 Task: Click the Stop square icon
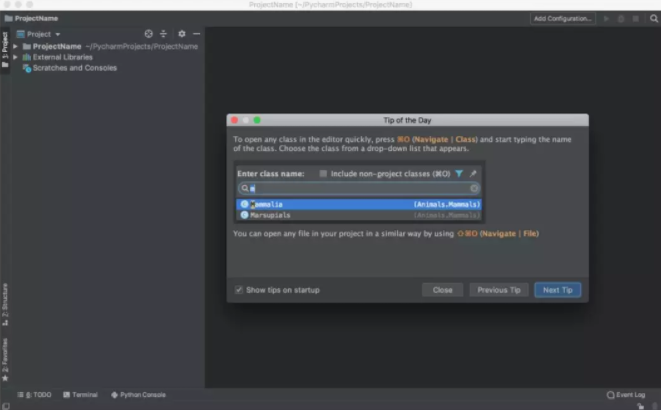(636, 19)
